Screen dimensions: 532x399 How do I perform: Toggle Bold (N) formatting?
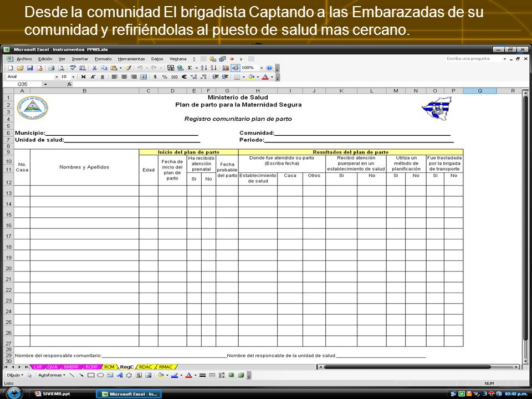point(83,76)
